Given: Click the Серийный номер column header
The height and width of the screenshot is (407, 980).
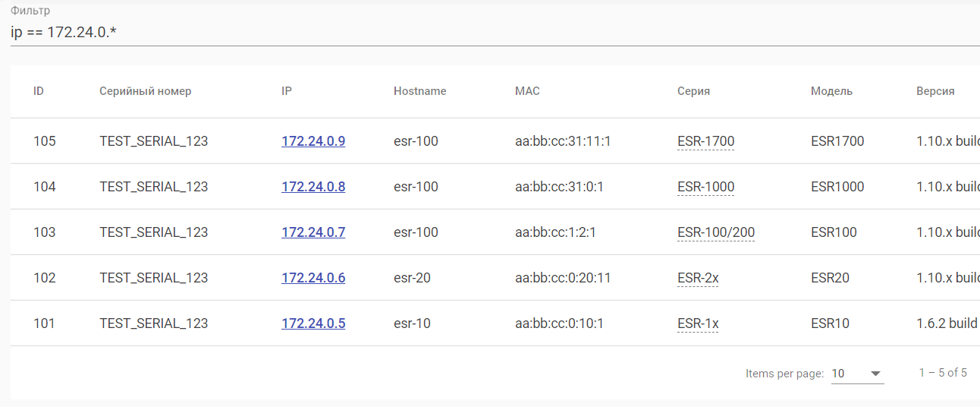Looking at the screenshot, I should tap(145, 91).
